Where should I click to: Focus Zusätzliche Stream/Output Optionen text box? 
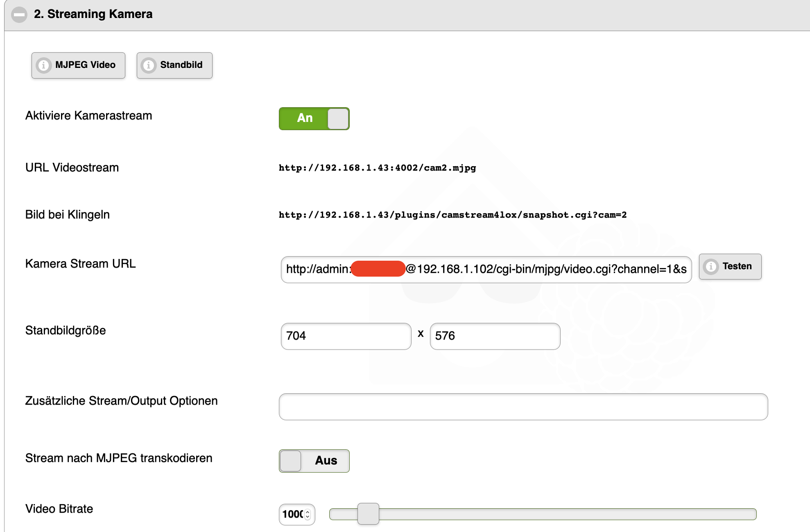[523, 407]
